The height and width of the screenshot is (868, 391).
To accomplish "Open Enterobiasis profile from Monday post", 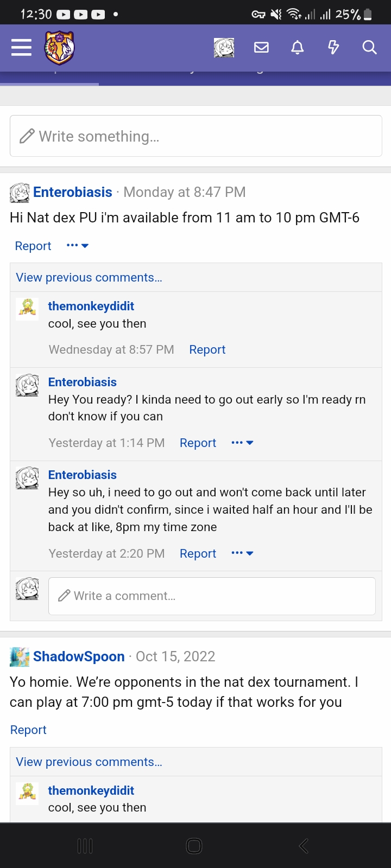I will pyautogui.click(x=73, y=192).
